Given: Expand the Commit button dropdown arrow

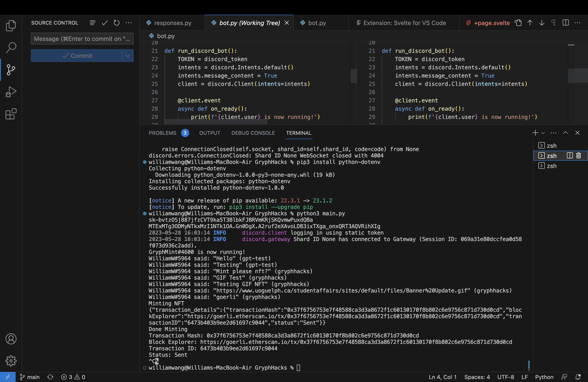Looking at the screenshot, I should coord(128,56).
